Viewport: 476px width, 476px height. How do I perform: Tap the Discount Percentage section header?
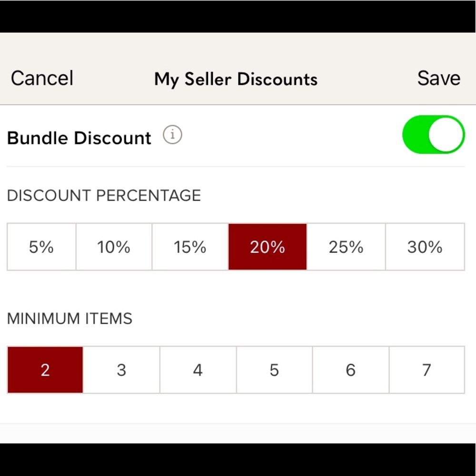[104, 195]
